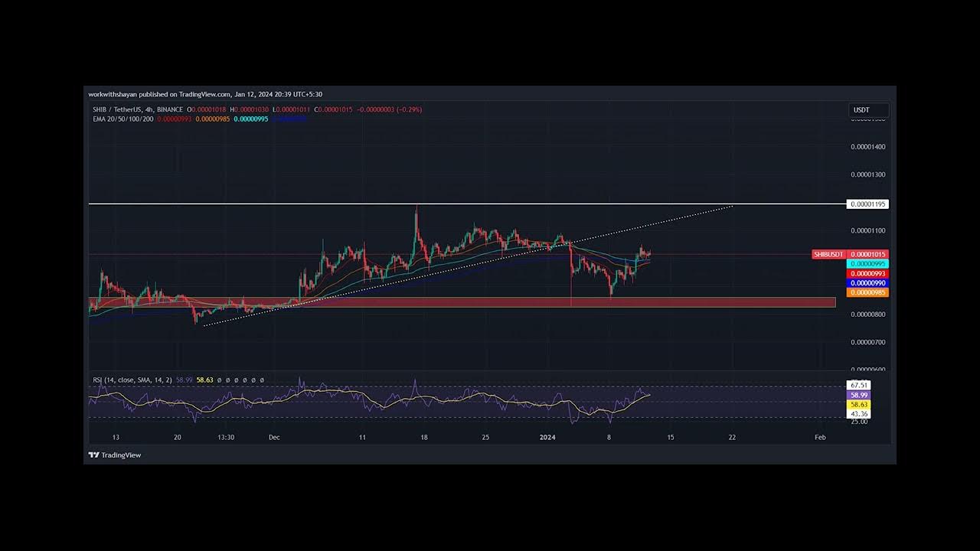Click the Dec date on time axis
This screenshot has height=551, width=980.
click(274, 438)
